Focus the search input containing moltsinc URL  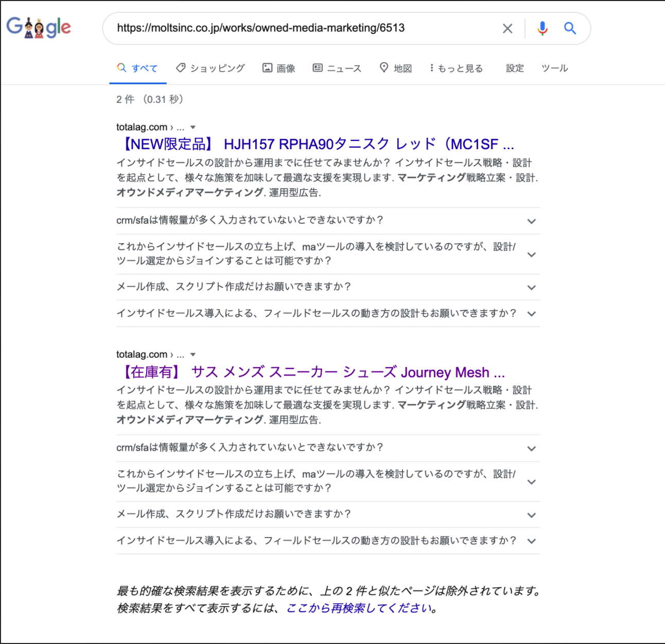304,28
